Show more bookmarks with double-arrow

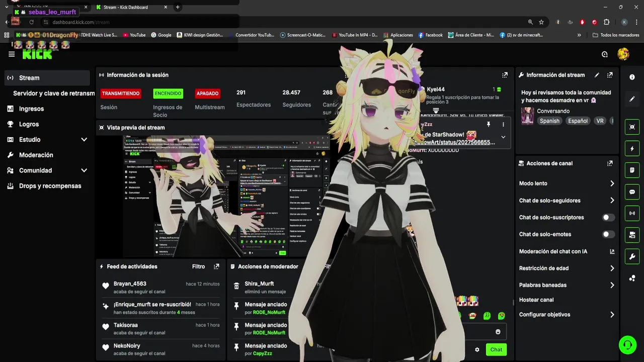[x=579, y=35]
